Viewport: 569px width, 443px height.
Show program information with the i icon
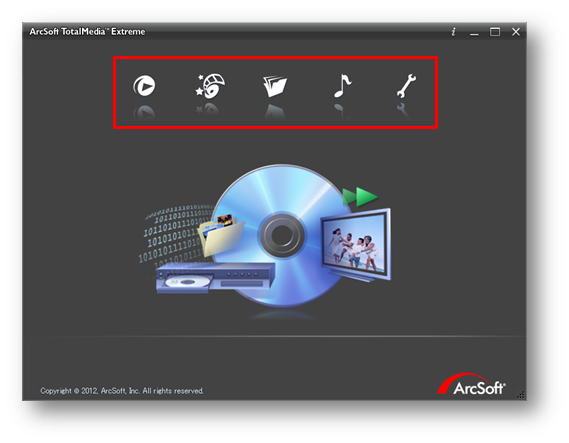[453, 32]
